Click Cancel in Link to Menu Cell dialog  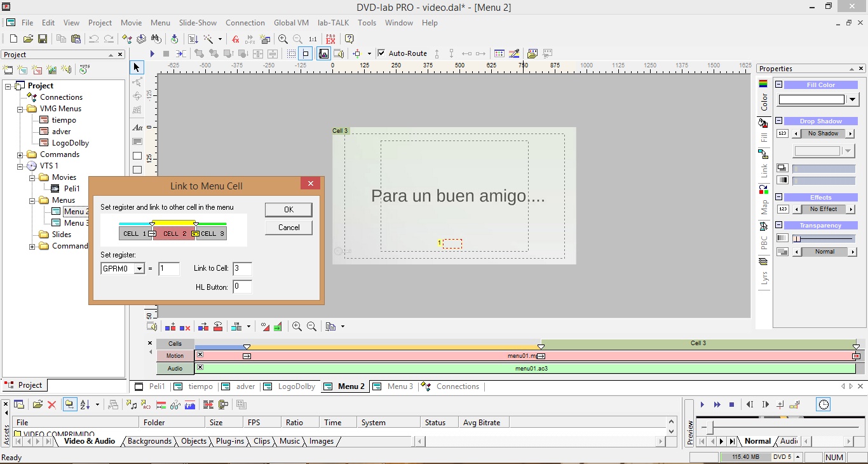(x=288, y=228)
